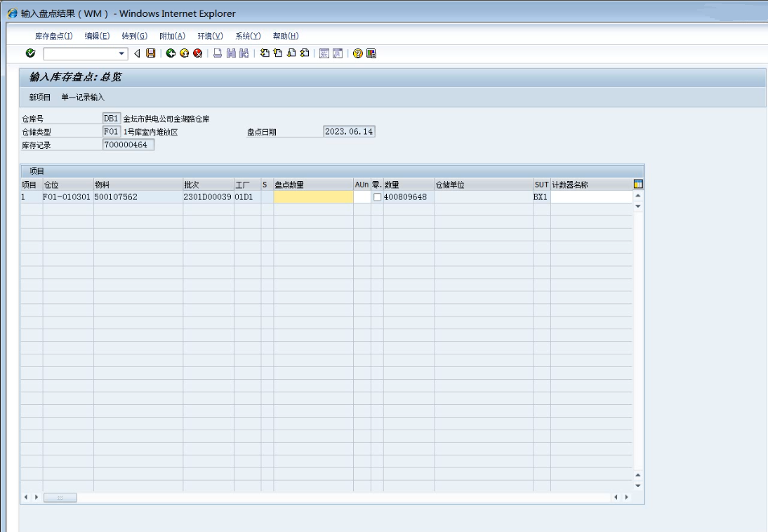Click the 新项目 button
This screenshot has height=532, width=768.
39,97
